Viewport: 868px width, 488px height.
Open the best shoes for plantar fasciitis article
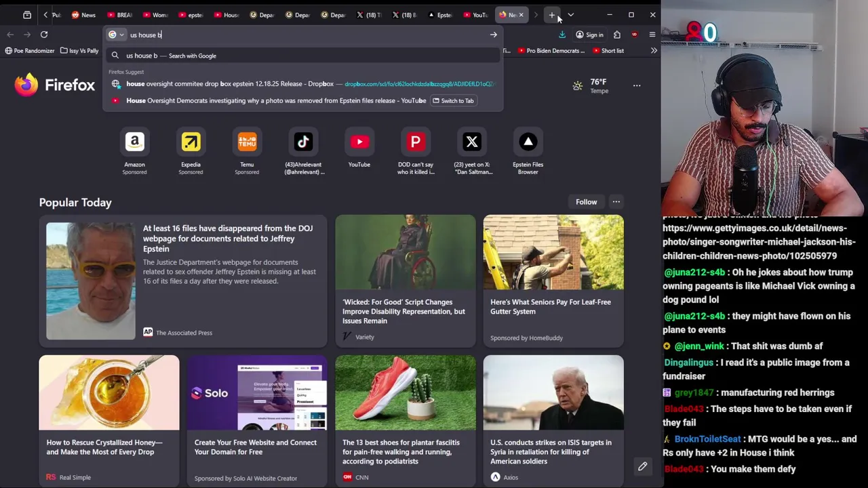pos(405,420)
